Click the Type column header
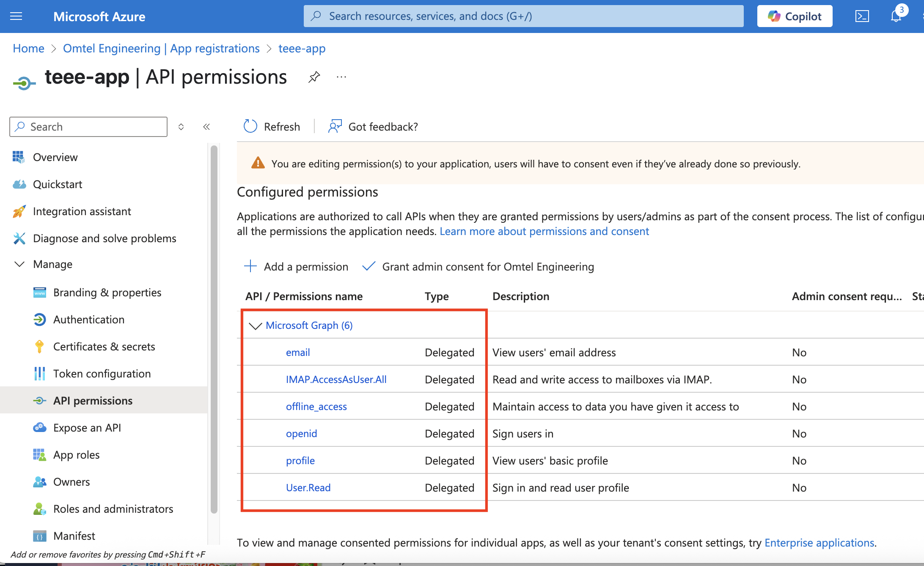Viewport: 924px width, 566px height. 437,296
